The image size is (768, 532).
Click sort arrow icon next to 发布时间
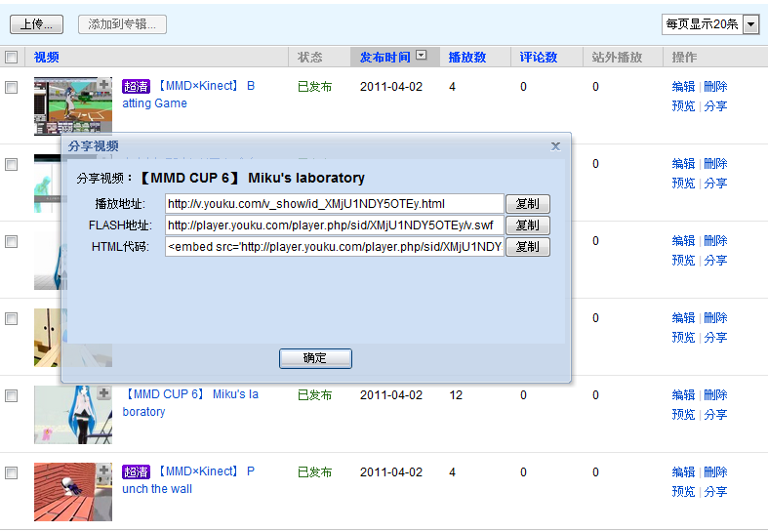pyautogui.click(x=422, y=55)
